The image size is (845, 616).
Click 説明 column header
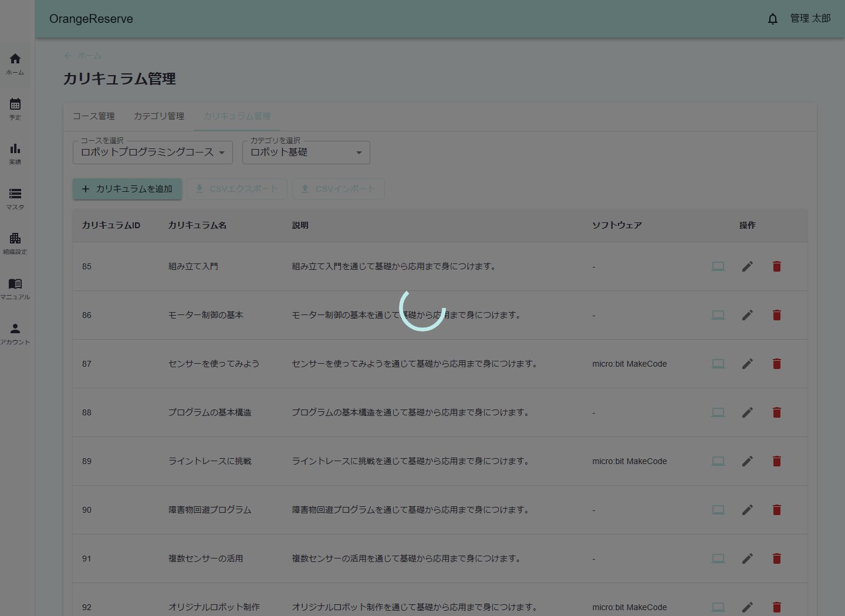tap(300, 225)
